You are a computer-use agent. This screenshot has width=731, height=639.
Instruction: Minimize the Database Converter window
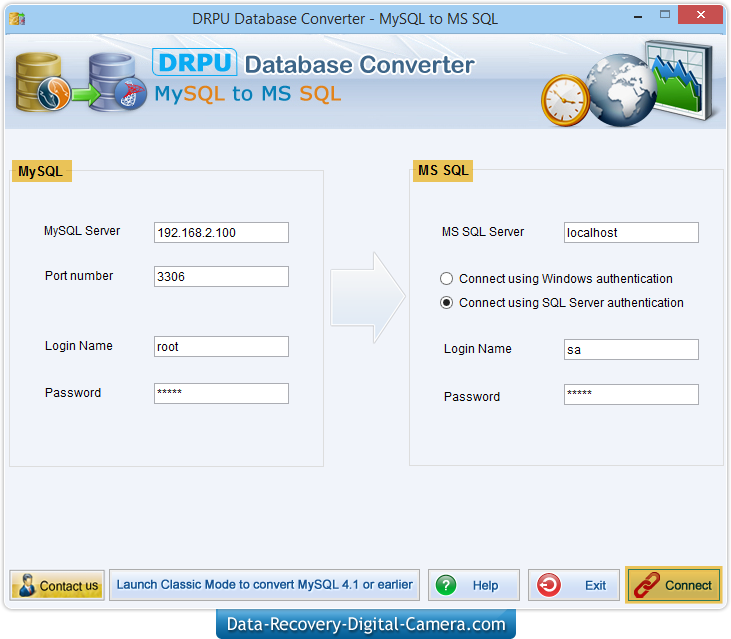(x=638, y=17)
